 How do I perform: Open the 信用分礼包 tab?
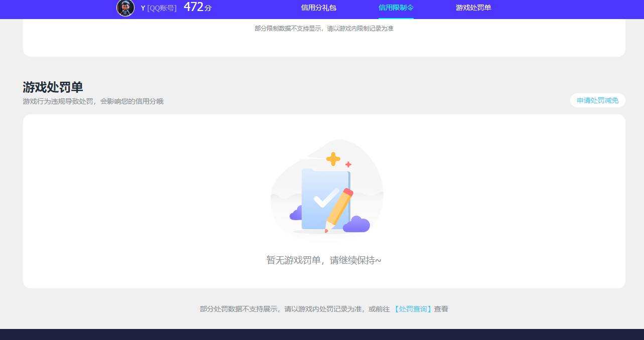pos(319,8)
